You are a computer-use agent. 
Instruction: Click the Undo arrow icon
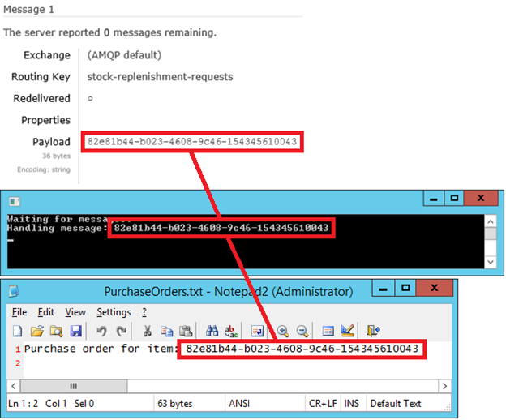coord(102,331)
